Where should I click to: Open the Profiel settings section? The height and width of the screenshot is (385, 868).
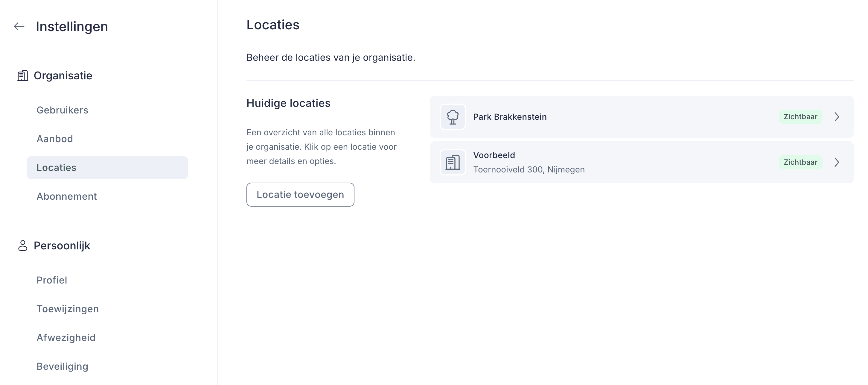[x=51, y=280]
